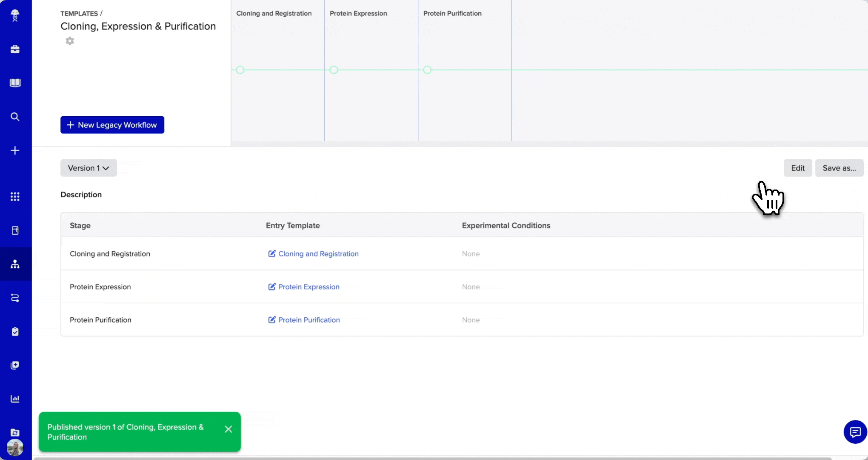Open the Projects briefcase icon in sidebar
The height and width of the screenshot is (460, 868).
click(15, 49)
